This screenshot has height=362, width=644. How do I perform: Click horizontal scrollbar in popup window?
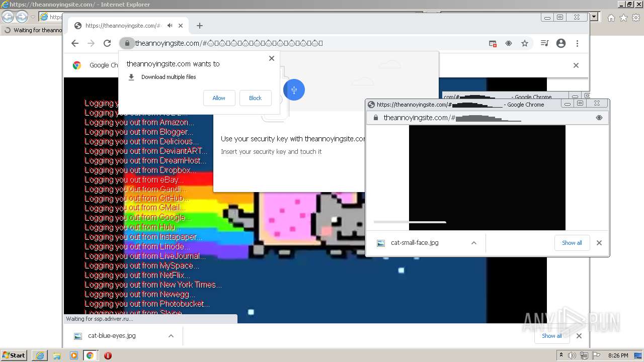point(410,222)
